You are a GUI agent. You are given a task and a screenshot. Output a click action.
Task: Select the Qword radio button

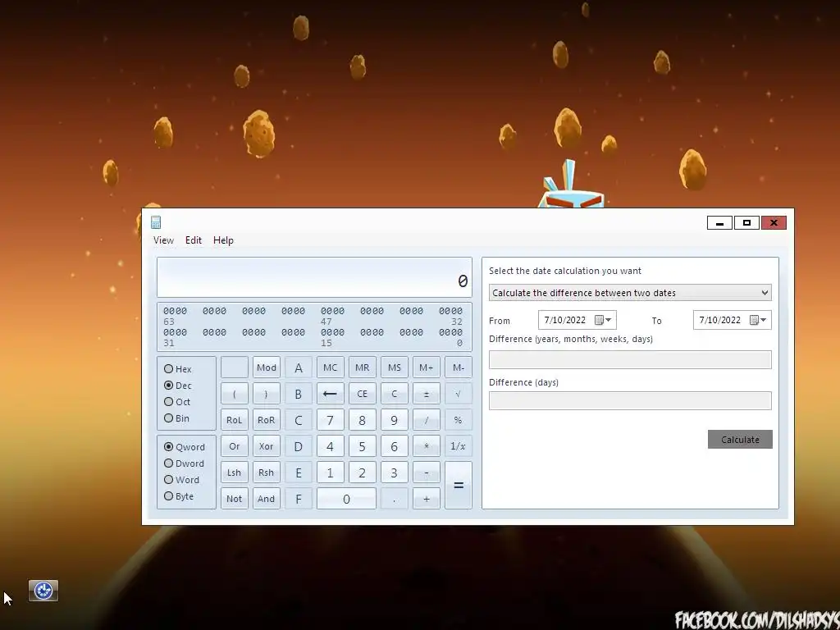[x=169, y=447]
